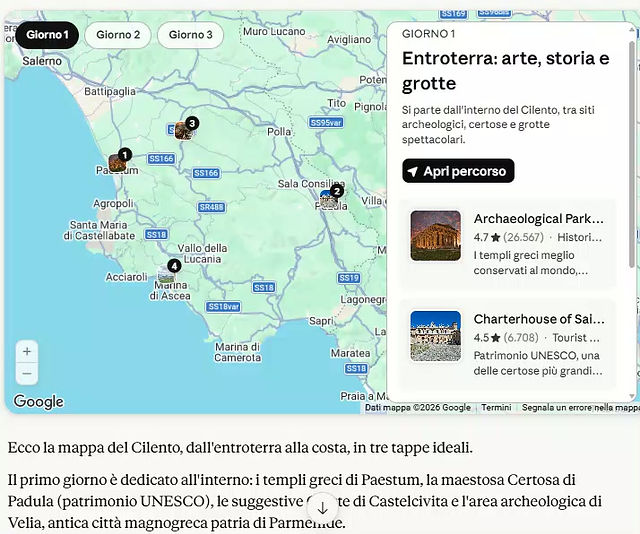Click the Maratea map label
640x534 pixels.
pyautogui.click(x=350, y=353)
